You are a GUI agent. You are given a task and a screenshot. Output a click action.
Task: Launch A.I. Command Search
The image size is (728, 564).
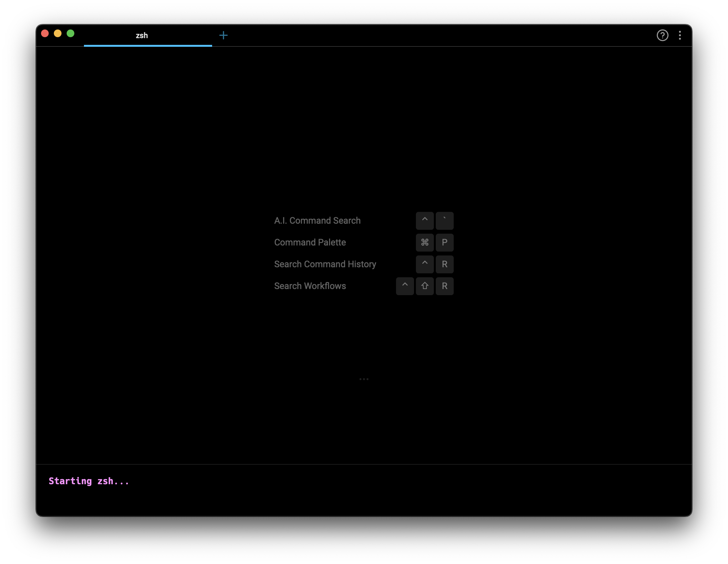coord(317,221)
